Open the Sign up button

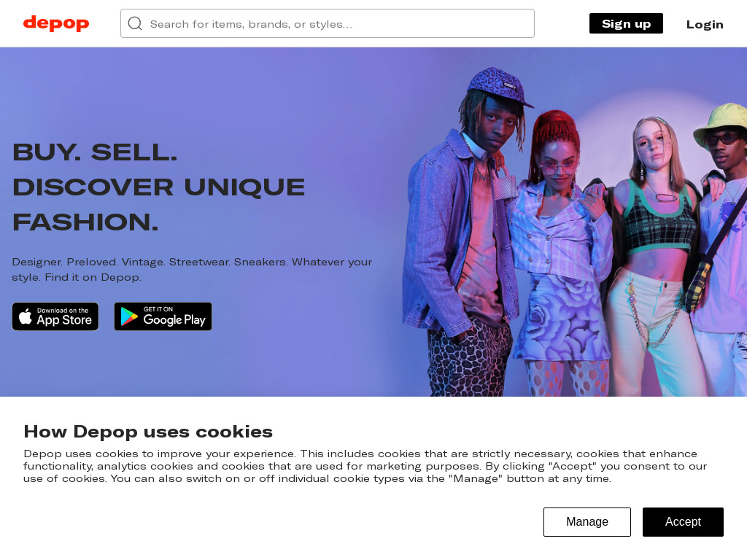click(x=626, y=23)
